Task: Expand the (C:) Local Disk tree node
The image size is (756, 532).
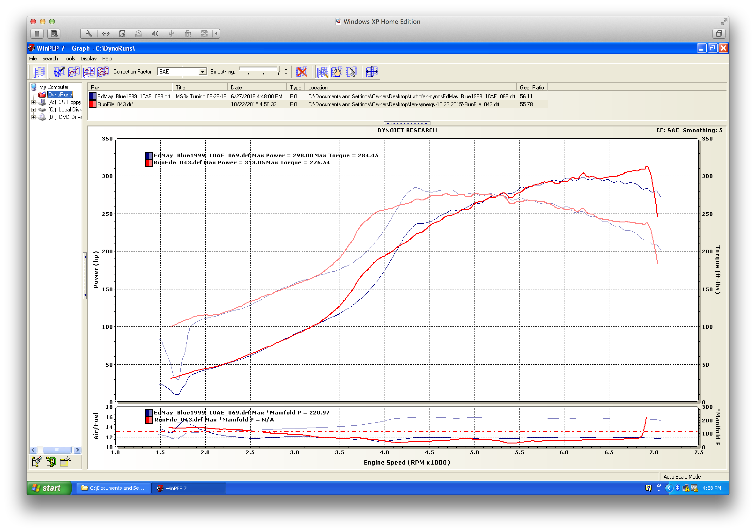Action: click(x=33, y=110)
